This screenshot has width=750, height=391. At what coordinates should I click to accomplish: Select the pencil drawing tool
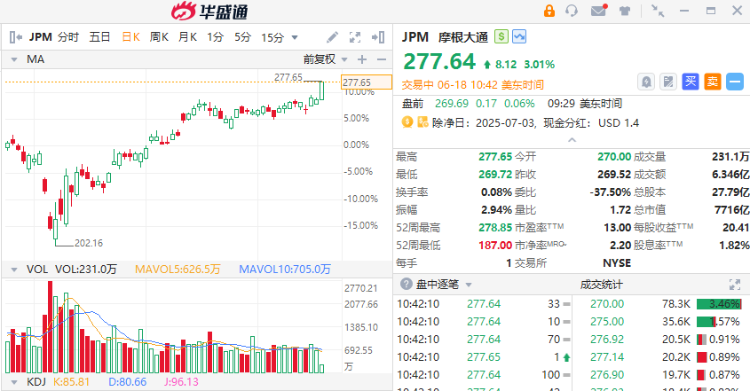pos(332,37)
